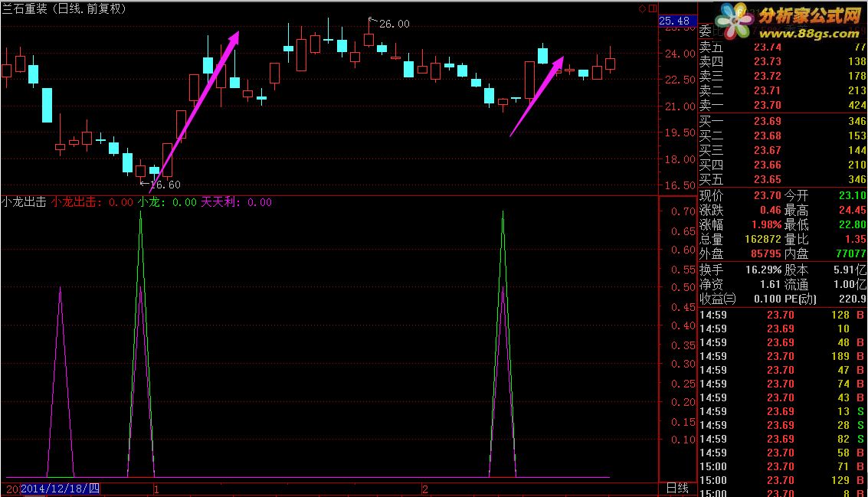
Task: Select the 买二 bid row at 23.68
Action: pyautogui.click(x=782, y=136)
